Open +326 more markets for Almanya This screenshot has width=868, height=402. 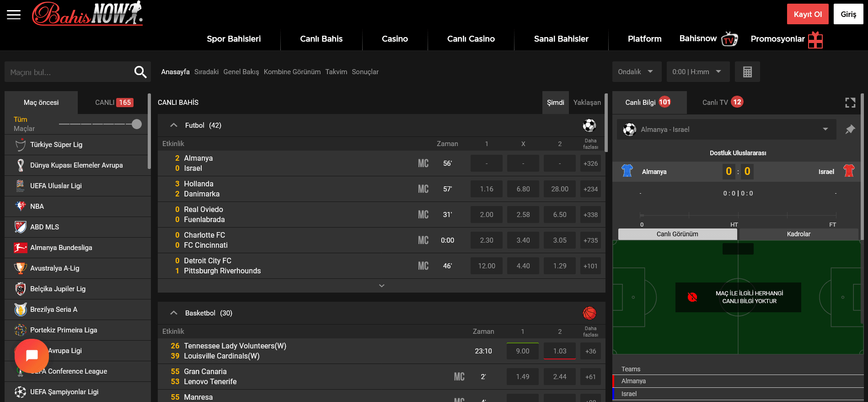pos(590,163)
